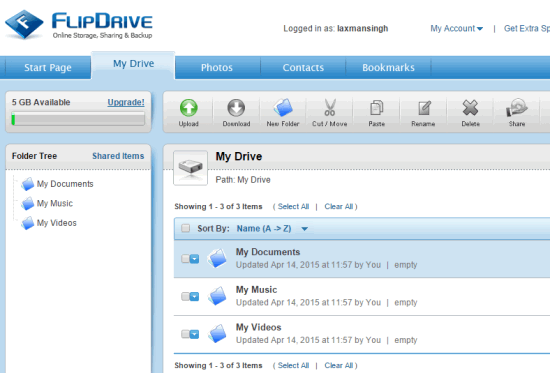Screen dimensions: 550x373
Task: Open the Photos tab
Action: [x=217, y=67]
